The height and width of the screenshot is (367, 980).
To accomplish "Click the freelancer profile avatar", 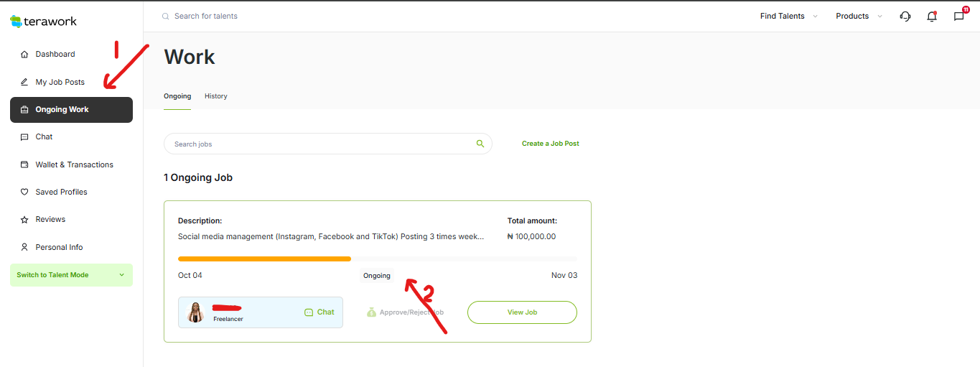I will click(195, 312).
